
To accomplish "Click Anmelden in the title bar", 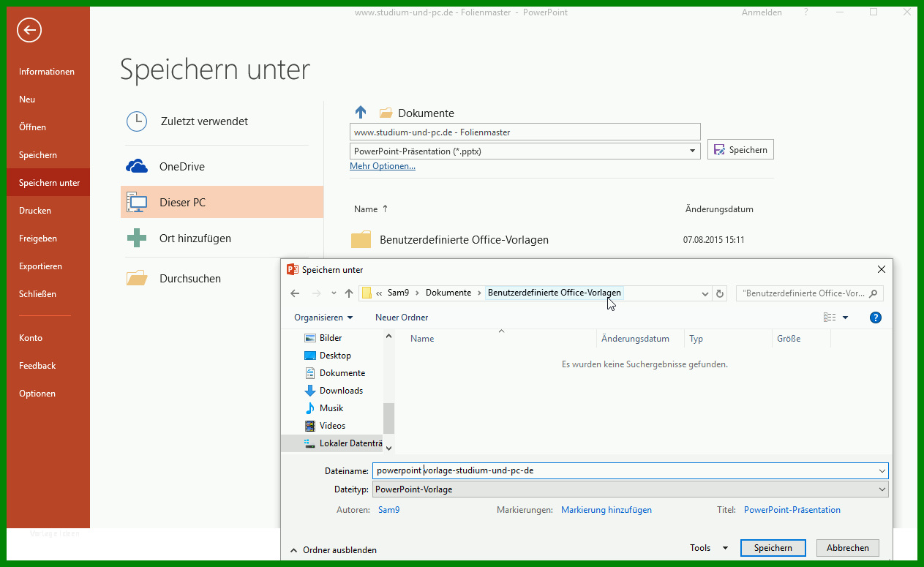I will (762, 12).
